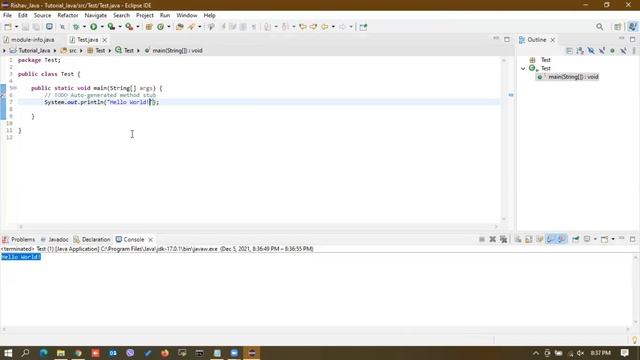Switch to the Problems tab
Screen dimensions: 640x360
click(x=18, y=240)
